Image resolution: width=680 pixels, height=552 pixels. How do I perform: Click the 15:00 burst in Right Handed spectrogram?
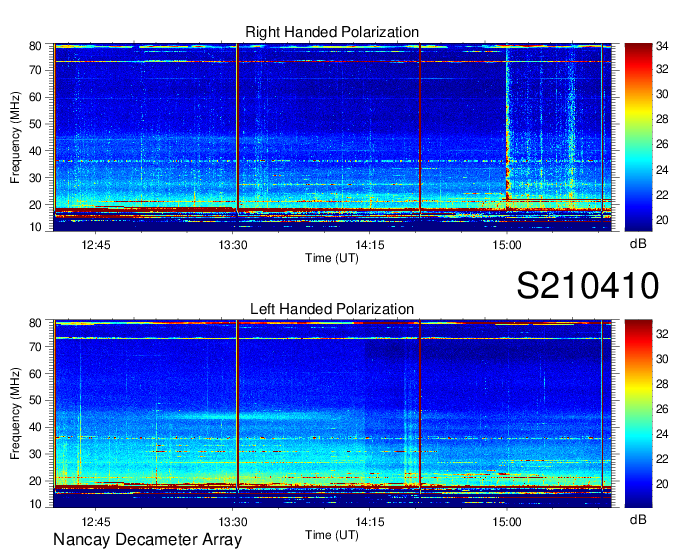coord(507,130)
